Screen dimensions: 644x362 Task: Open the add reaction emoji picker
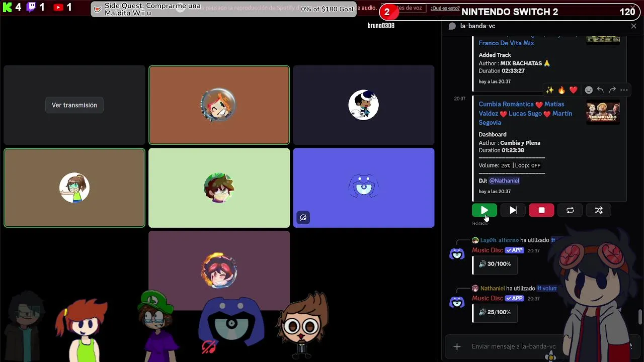[589, 90]
